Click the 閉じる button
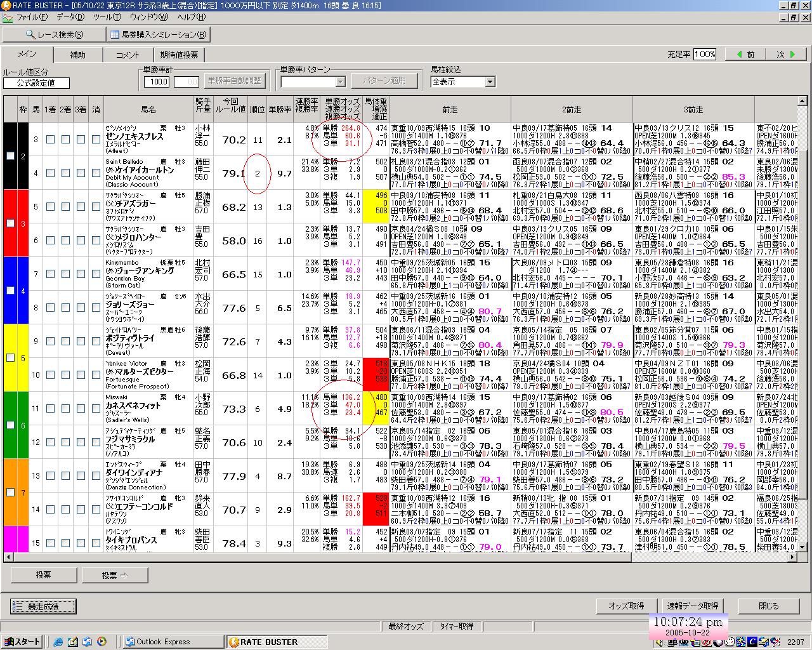The width and height of the screenshot is (812, 650). tap(768, 606)
